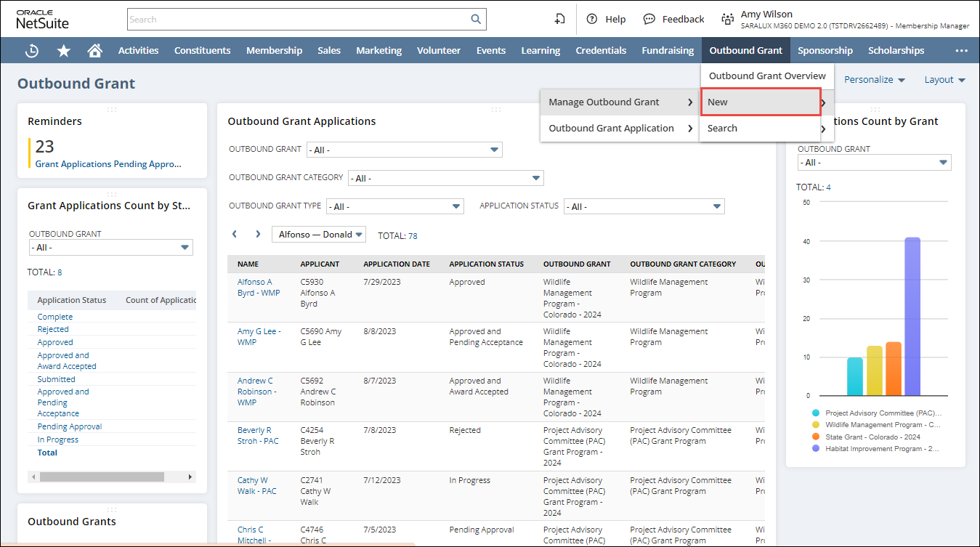Expand the Outbound Grant Category dropdown
Screen dimensions: 980x547
point(536,178)
